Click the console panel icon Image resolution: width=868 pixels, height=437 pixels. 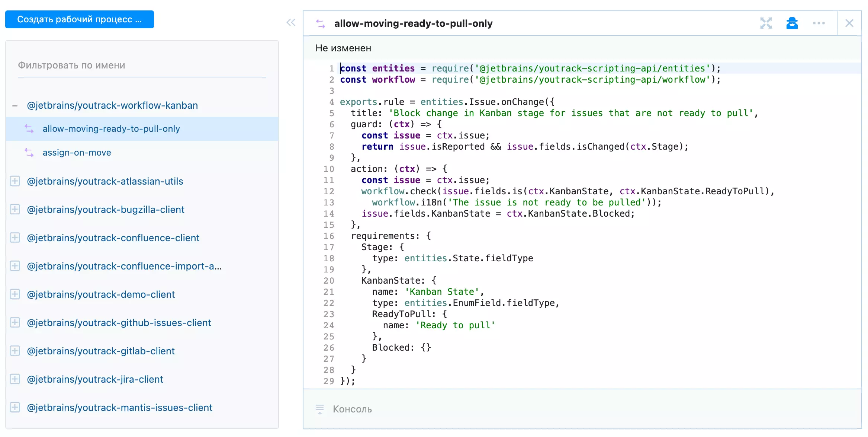319,409
